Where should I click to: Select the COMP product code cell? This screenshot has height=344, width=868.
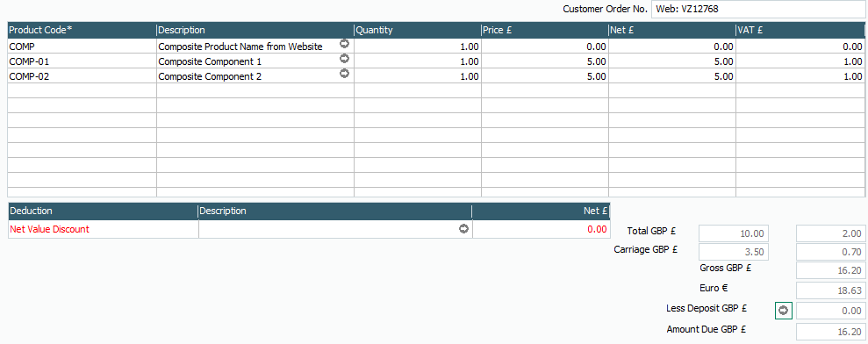(82, 47)
